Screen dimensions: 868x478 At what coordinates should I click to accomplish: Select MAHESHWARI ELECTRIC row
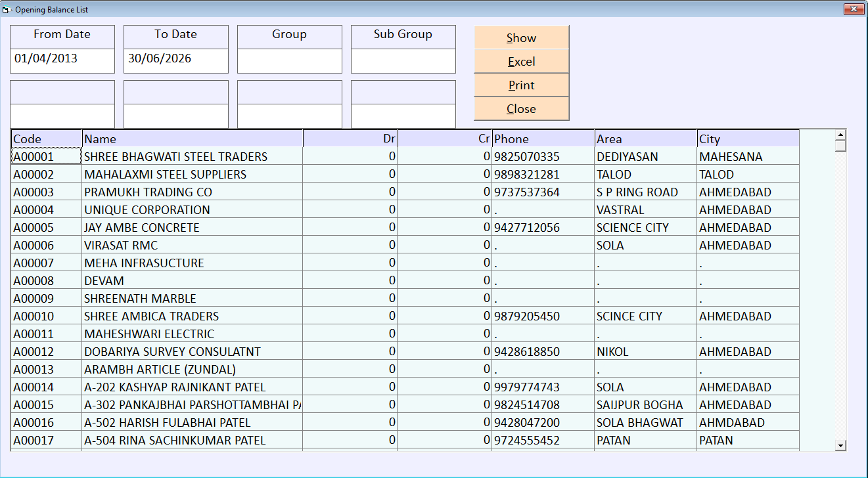click(x=405, y=334)
